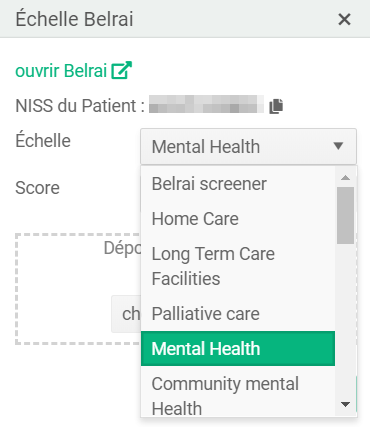Click the blurred NISS du Patient value
The image size is (370, 427).
pyautogui.click(x=206, y=104)
